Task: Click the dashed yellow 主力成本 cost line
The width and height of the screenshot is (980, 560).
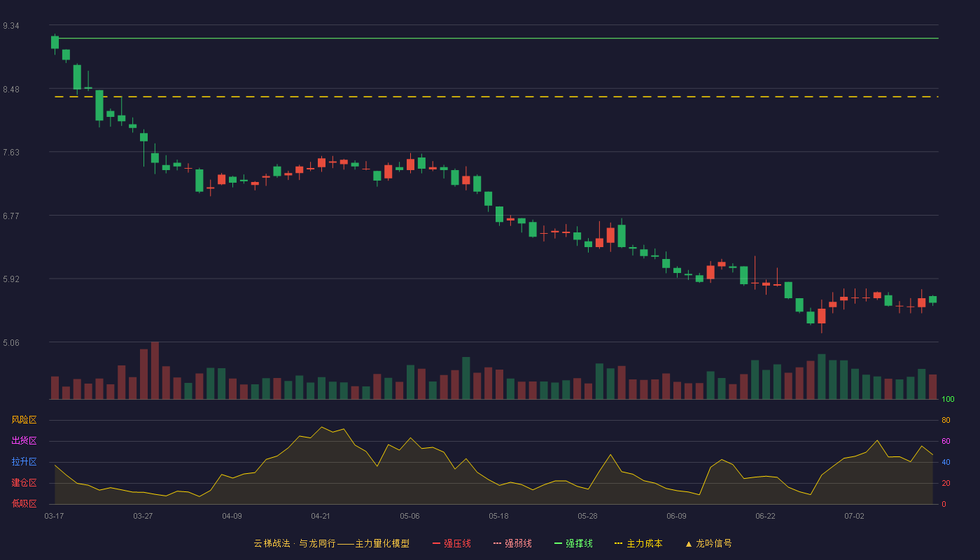Action: 496,97
